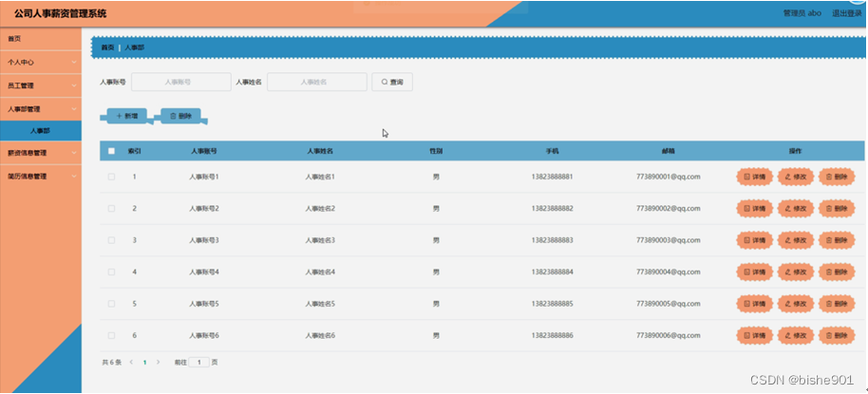Click the 人事姓名3 cell
Screen dimensions: 868x394
coord(320,240)
